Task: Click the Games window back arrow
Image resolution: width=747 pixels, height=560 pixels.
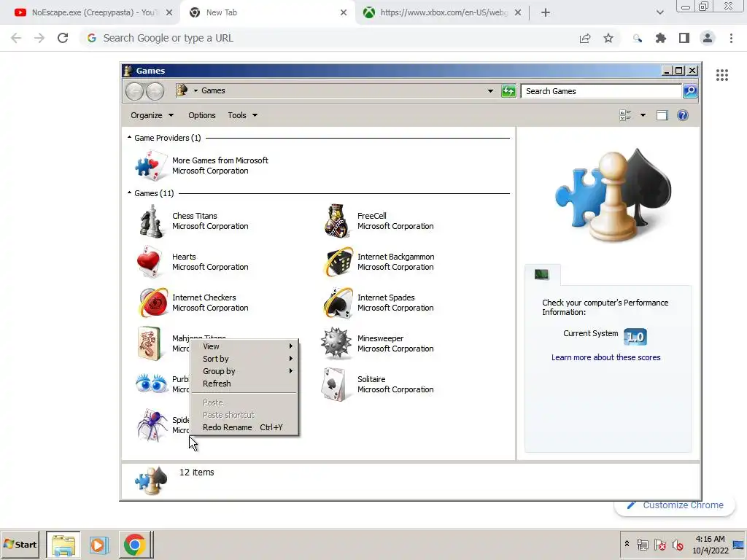Action: (x=134, y=91)
